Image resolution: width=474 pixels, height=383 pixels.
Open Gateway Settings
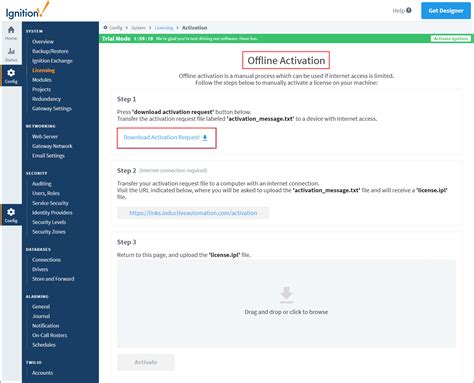click(x=52, y=109)
